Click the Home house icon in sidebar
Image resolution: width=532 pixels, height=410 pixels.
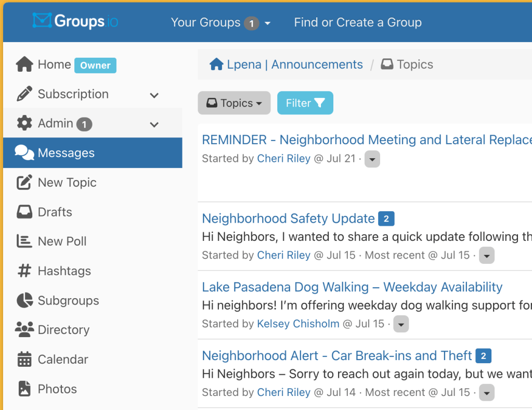24,65
